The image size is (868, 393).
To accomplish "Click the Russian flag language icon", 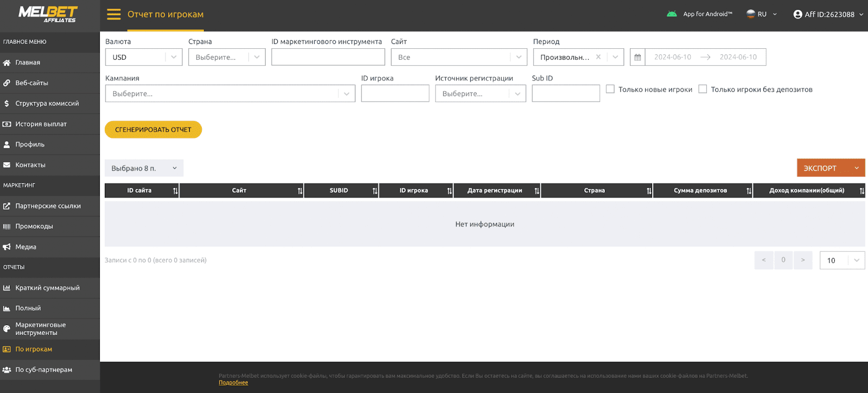I will tap(751, 14).
